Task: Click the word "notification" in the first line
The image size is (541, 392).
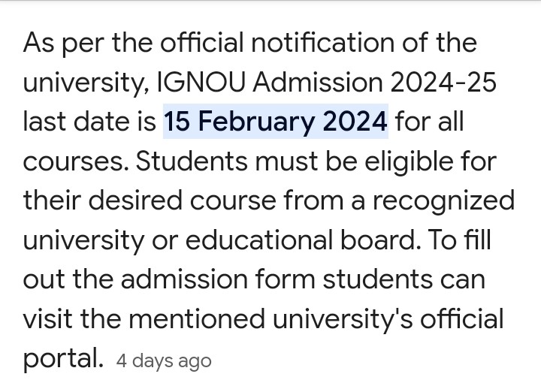Action: (323, 42)
